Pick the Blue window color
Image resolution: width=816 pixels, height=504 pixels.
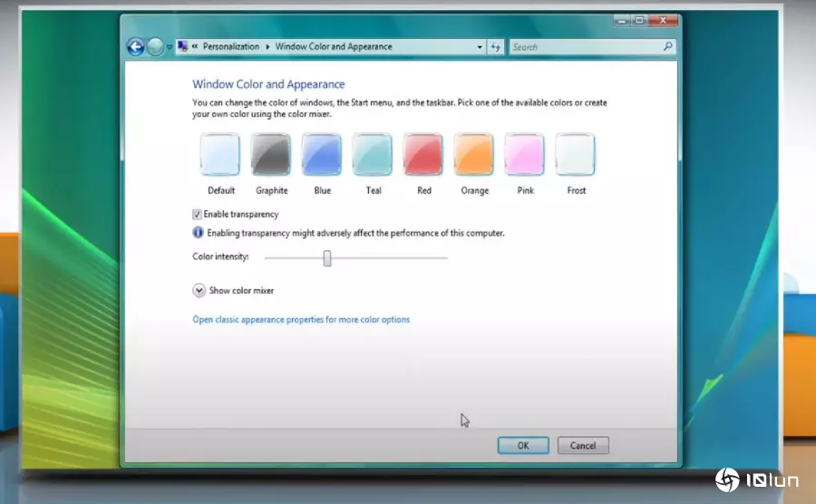(x=322, y=154)
